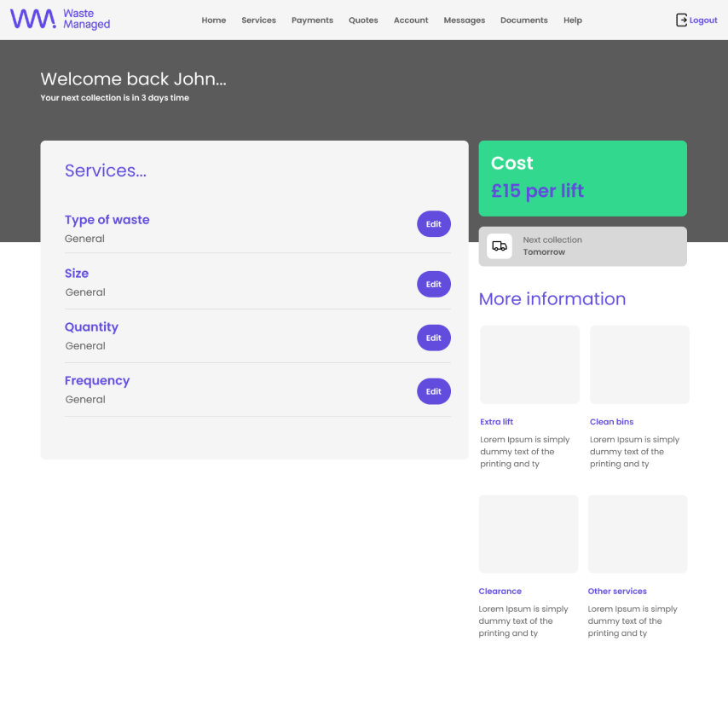
Task: Click the Logout door icon
Action: pyautogui.click(x=681, y=20)
